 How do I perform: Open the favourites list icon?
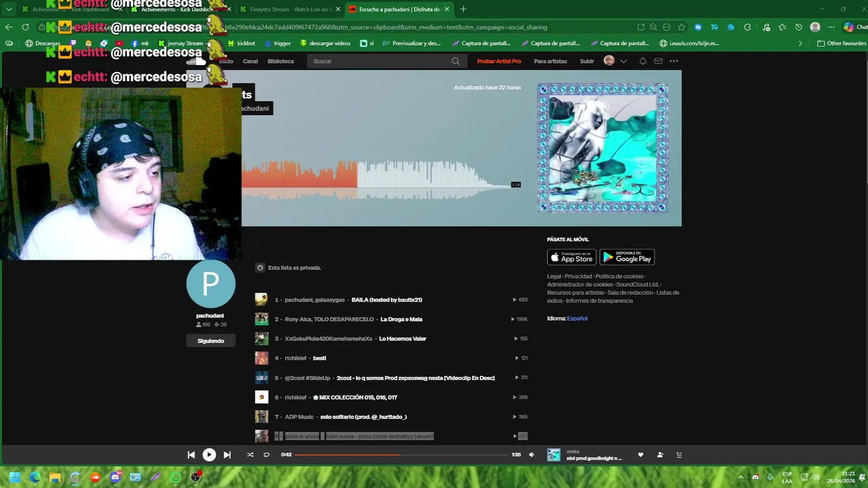pos(782,27)
